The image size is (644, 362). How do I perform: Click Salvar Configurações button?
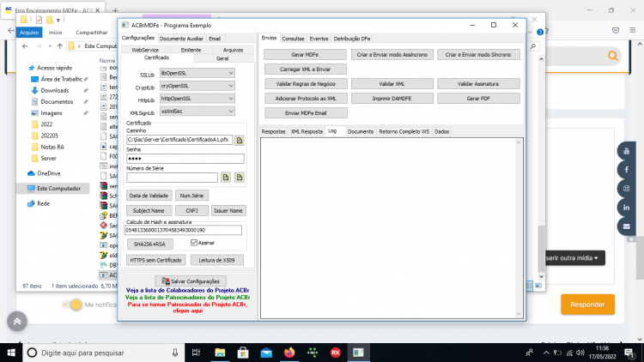(x=191, y=281)
